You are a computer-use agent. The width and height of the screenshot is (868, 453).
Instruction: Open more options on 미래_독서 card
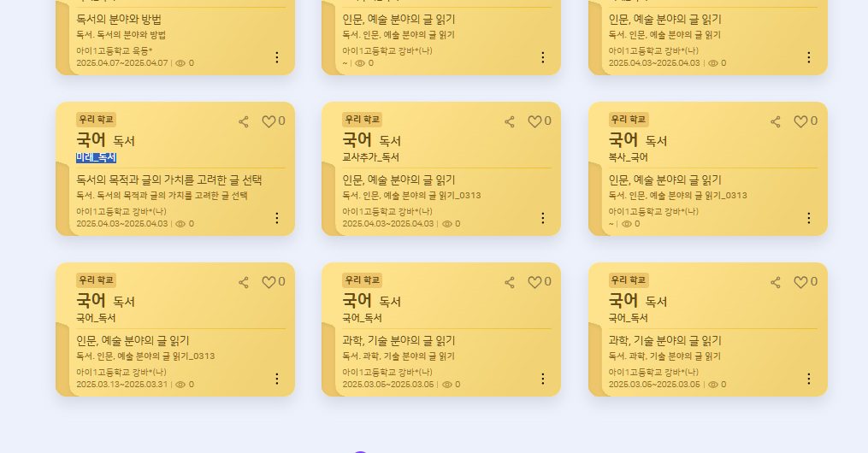pos(277,218)
